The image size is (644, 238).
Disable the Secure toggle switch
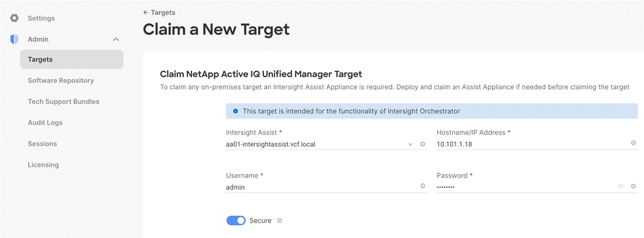point(236,221)
